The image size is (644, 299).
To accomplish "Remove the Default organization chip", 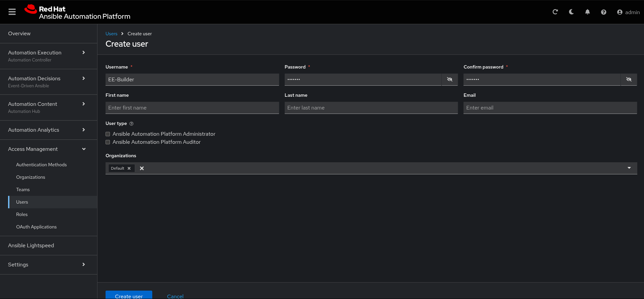I will [x=129, y=168].
